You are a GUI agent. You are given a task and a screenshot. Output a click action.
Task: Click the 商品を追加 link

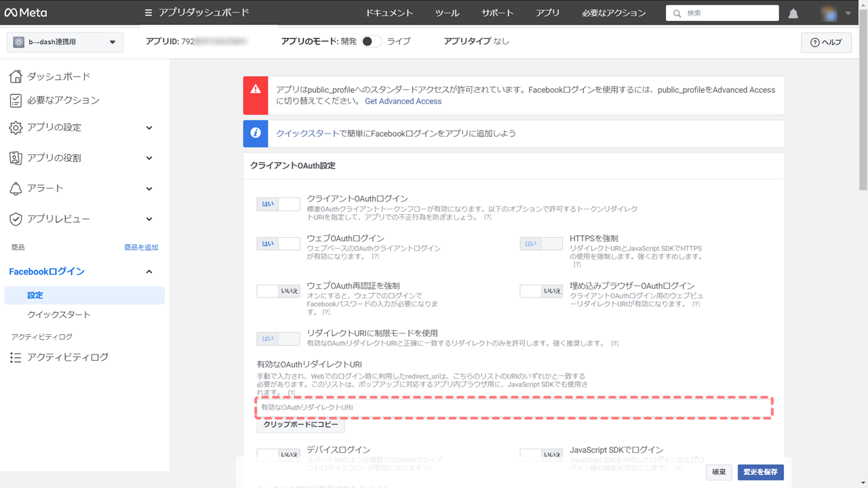(x=141, y=247)
